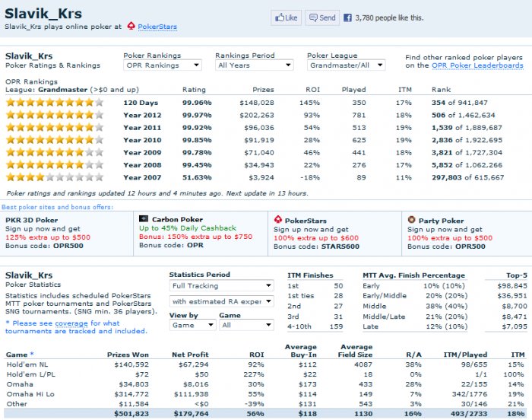Open the View by Game dropdown

(193, 325)
